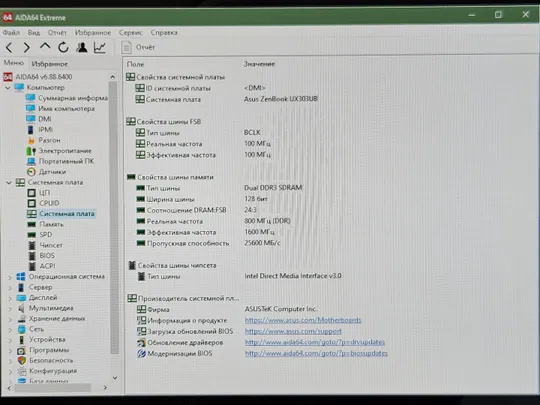Open the asus.com/Motherboards product link
Image resolution: width=540 pixels, height=405 pixels.
click(x=303, y=320)
